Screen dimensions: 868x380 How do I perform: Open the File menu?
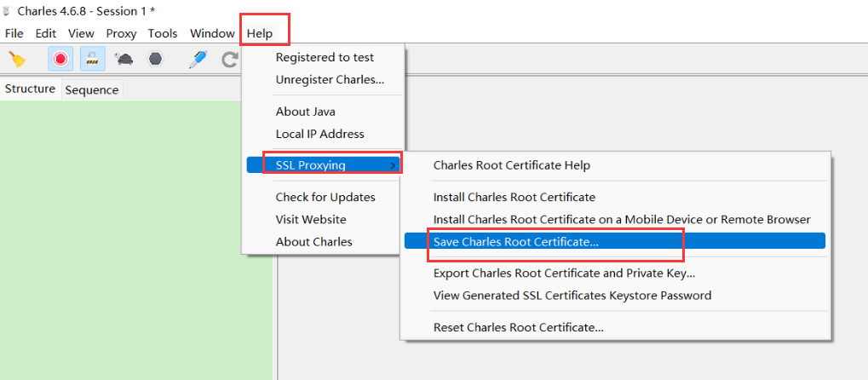(x=14, y=33)
